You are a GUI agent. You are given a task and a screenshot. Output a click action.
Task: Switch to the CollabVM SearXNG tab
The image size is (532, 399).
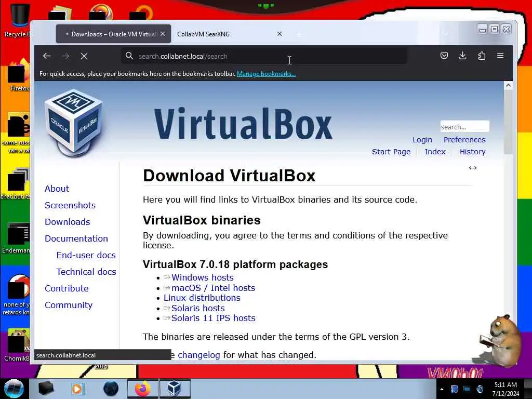(225, 34)
